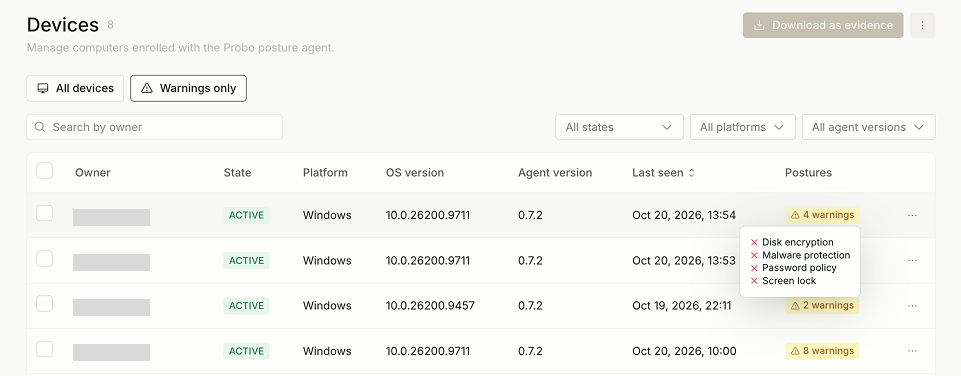This screenshot has width=961, height=376.
Task: Open the All agent versions dropdown
Action: [868, 127]
